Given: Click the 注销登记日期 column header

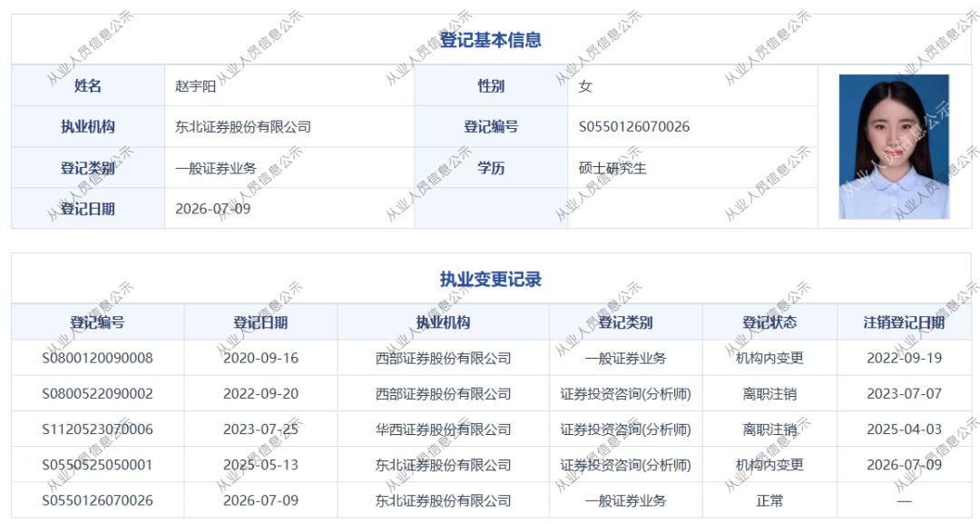Looking at the screenshot, I should 904,322.
